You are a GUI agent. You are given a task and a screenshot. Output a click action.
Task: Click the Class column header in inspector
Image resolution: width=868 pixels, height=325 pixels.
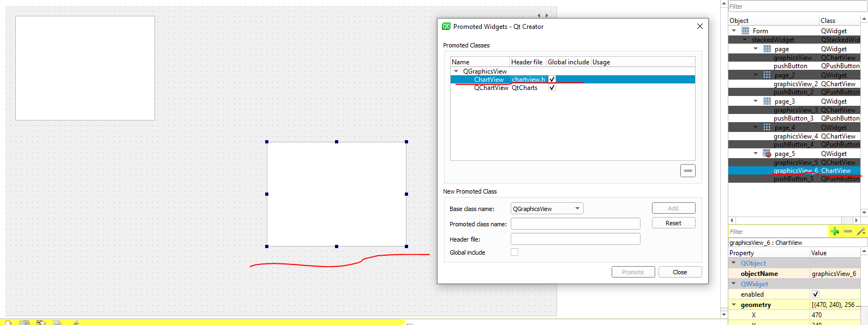[840, 20]
